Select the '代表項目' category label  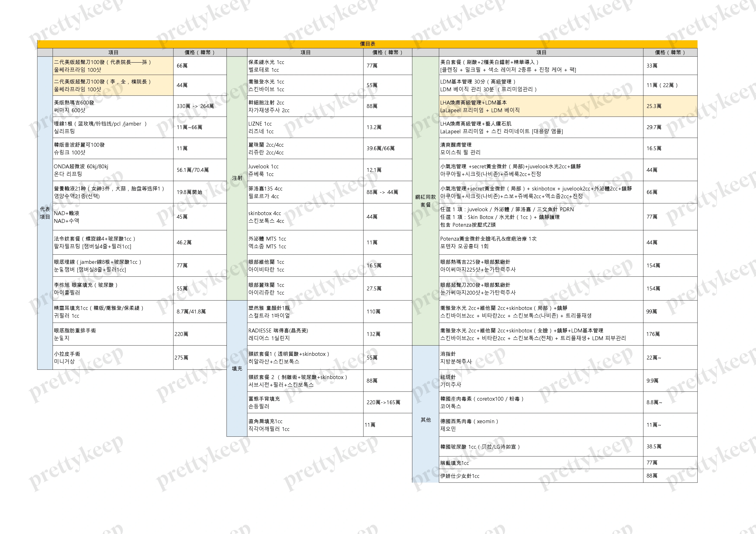[45, 213]
